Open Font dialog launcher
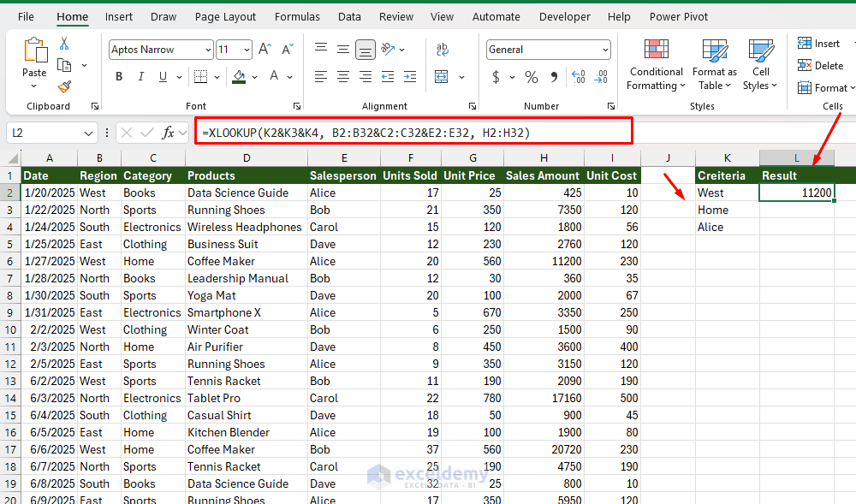856x504 pixels. (x=297, y=106)
